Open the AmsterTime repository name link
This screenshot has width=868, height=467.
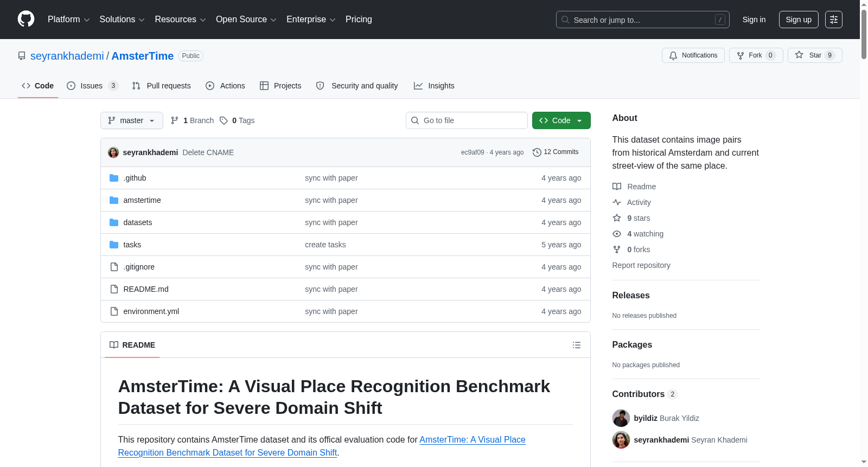pos(143,56)
